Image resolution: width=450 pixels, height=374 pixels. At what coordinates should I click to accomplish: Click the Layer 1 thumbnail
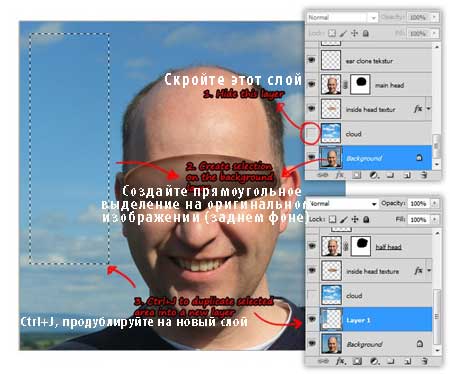[x=331, y=319]
